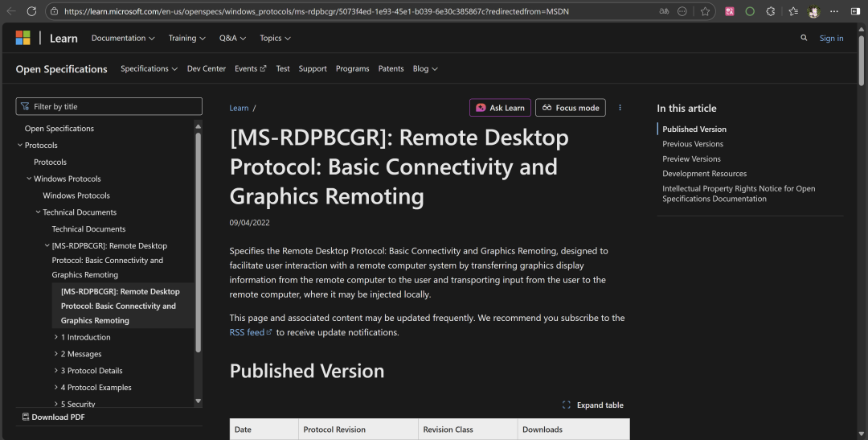Click the Learn breadcrumb link

point(240,108)
